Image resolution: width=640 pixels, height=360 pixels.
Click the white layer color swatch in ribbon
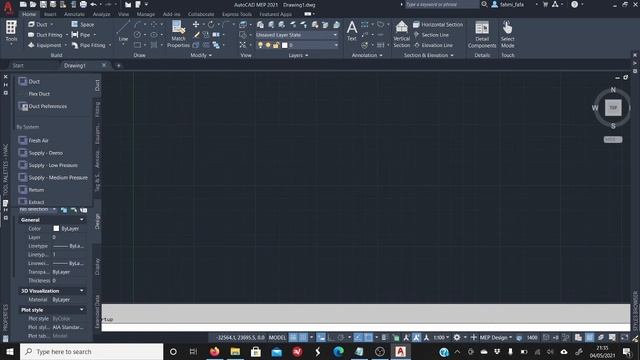point(284,45)
